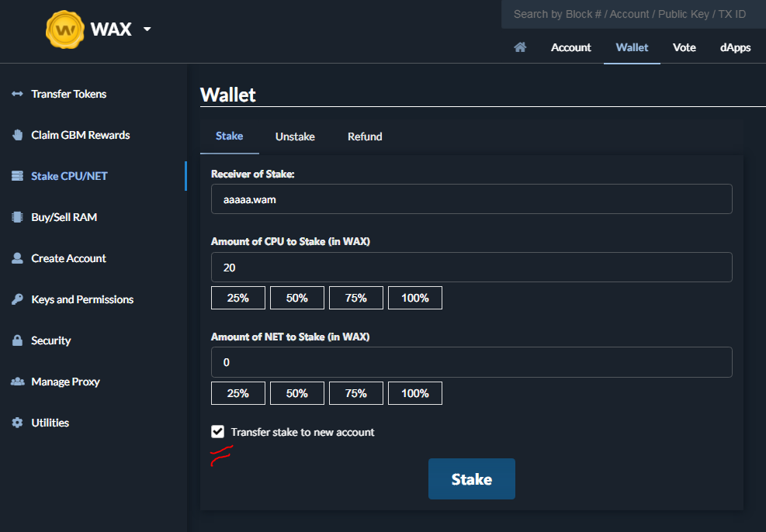Click the WAX gold coin logo
The image size is (766, 532).
65,29
